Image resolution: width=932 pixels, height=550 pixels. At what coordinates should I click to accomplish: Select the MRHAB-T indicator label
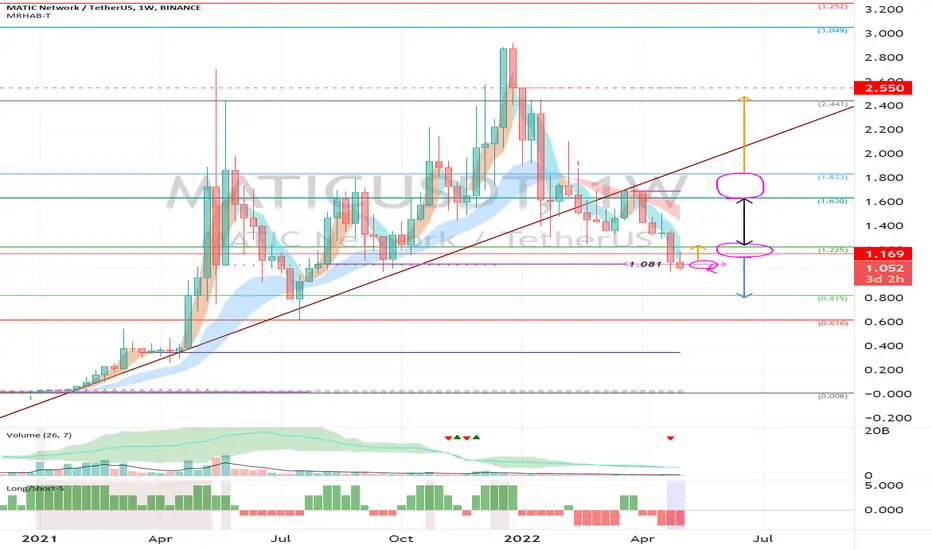pyautogui.click(x=28, y=15)
